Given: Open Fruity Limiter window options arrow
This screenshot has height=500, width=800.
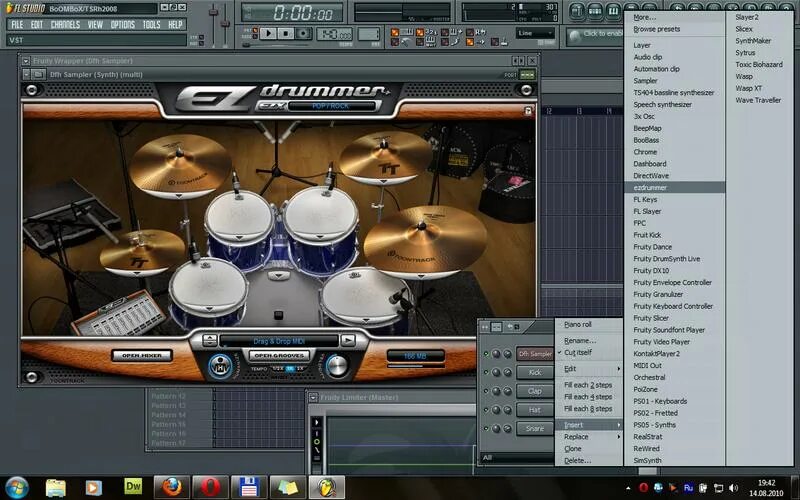Looking at the screenshot, I should coord(313,397).
